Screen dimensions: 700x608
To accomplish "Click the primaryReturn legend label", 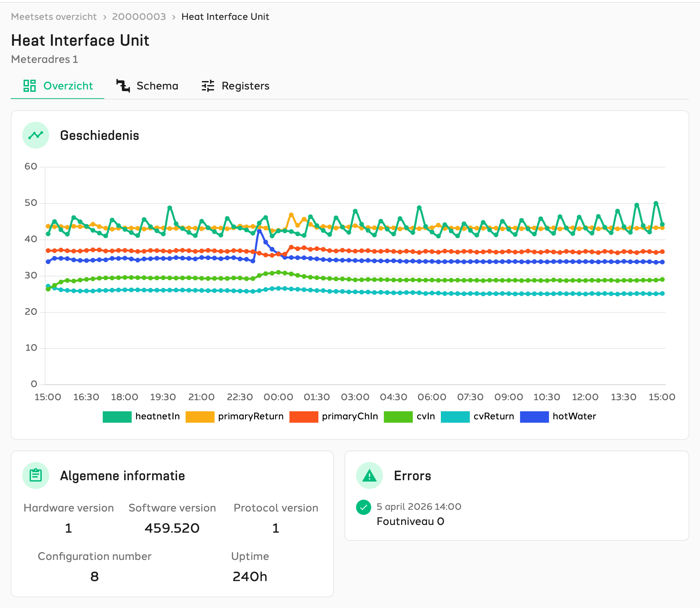I will pyautogui.click(x=251, y=416).
